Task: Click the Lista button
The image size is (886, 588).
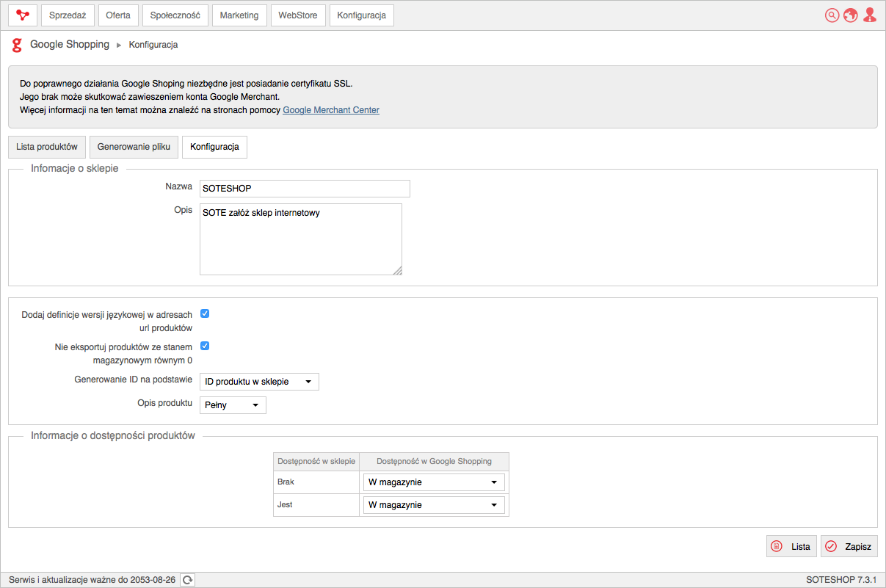Action: pos(791,546)
